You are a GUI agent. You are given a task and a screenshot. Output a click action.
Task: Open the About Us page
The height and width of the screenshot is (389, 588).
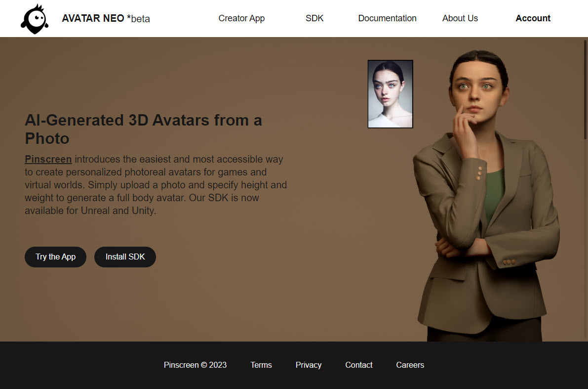(460, 18)
